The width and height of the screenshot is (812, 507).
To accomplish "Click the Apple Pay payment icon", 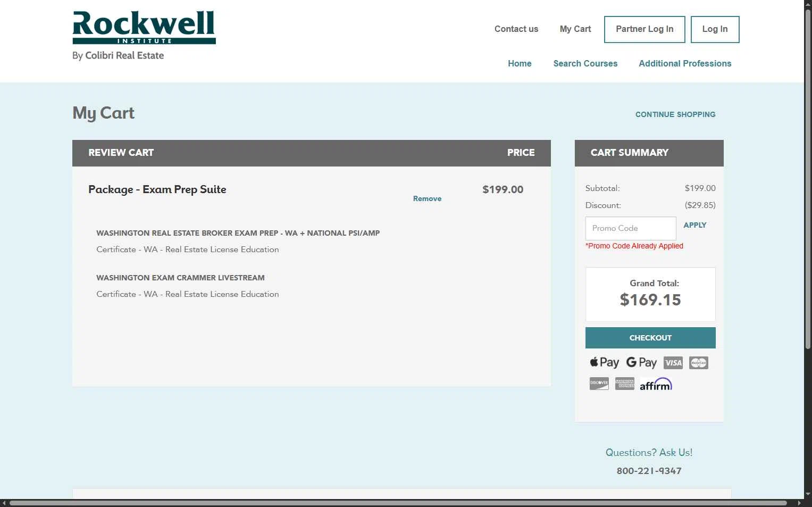I will click(604, 362).
